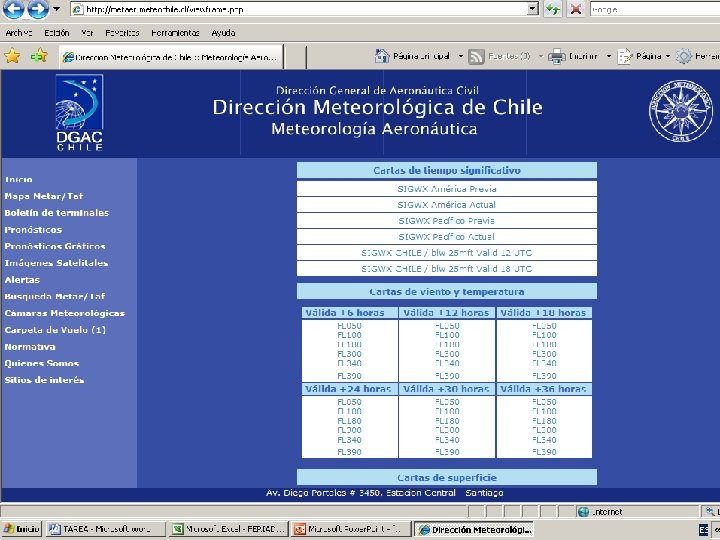Click the address bar URL field
The width and height of the screenshot is (720, 540).
[298, 9]
